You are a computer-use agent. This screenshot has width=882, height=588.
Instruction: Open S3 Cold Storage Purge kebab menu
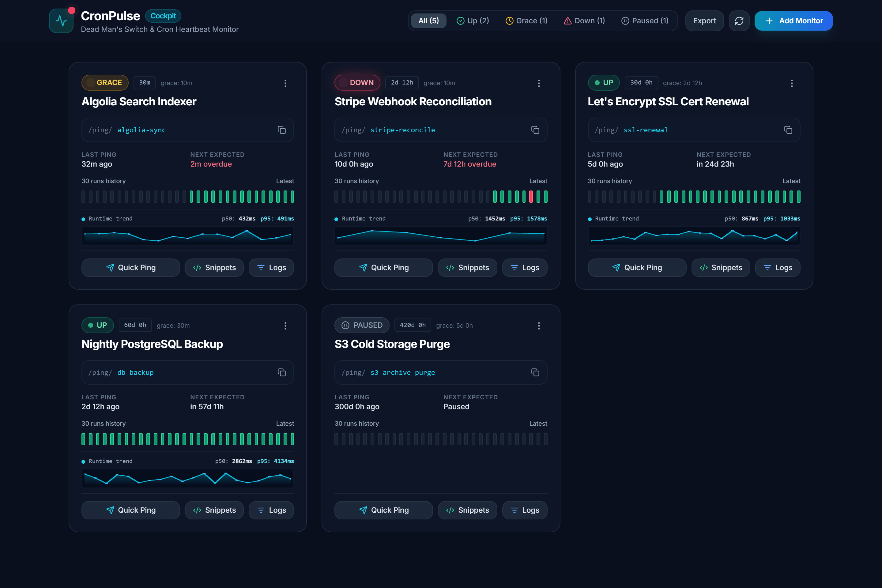539,326
